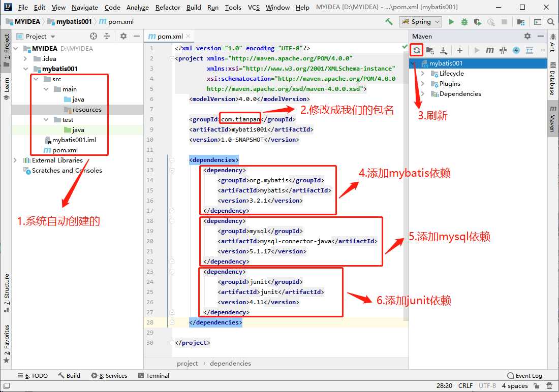Click line separator CRLF in status bar
The height and width of the screenshot is (392, 559).
(465, 385)
